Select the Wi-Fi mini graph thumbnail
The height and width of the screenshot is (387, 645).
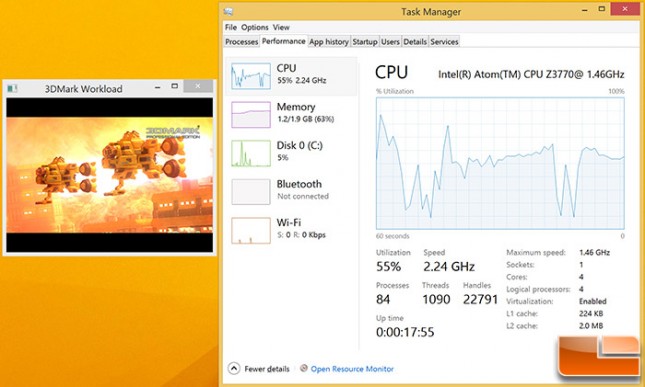point(251,230)
